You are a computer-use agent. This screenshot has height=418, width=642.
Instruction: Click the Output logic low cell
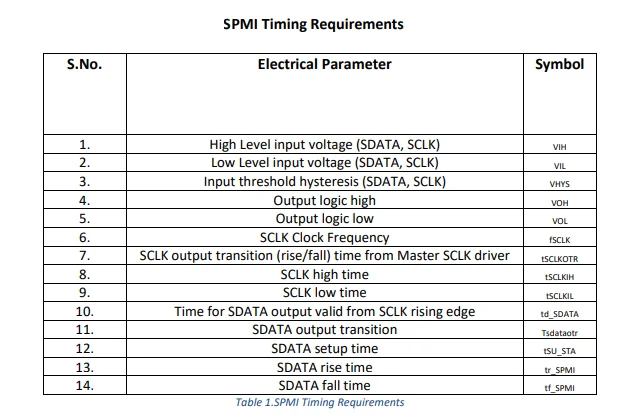(x=325, y=219)
